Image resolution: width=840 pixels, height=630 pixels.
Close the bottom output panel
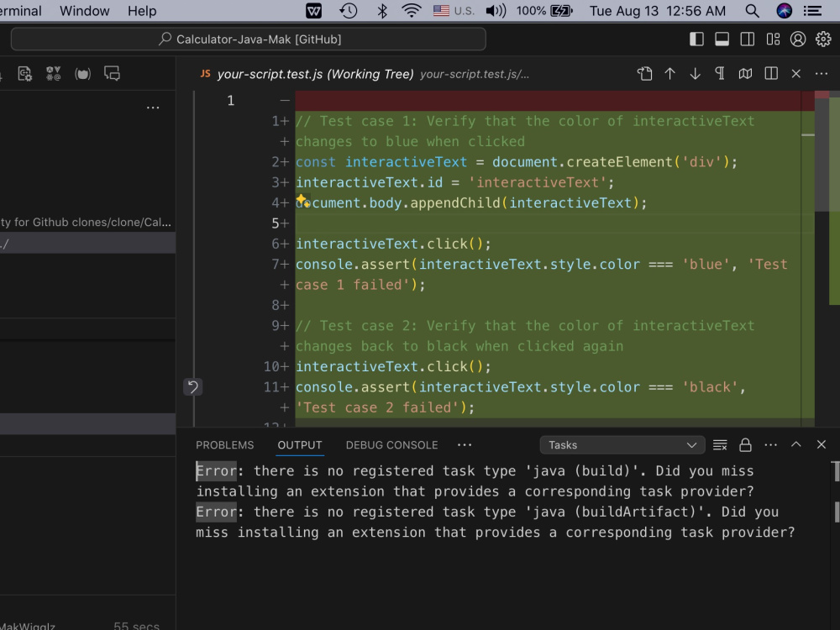tap(822, 444)
